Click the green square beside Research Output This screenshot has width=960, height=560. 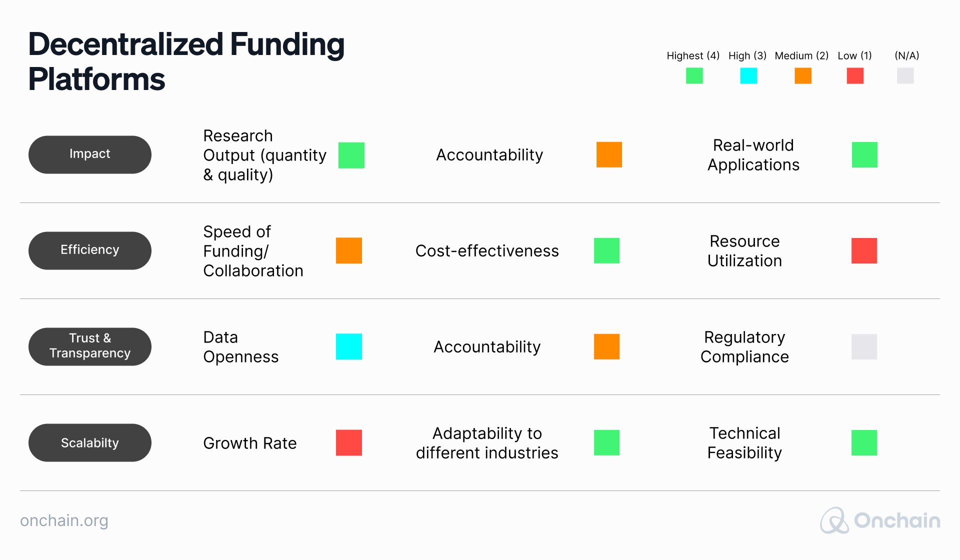(351, 155)
